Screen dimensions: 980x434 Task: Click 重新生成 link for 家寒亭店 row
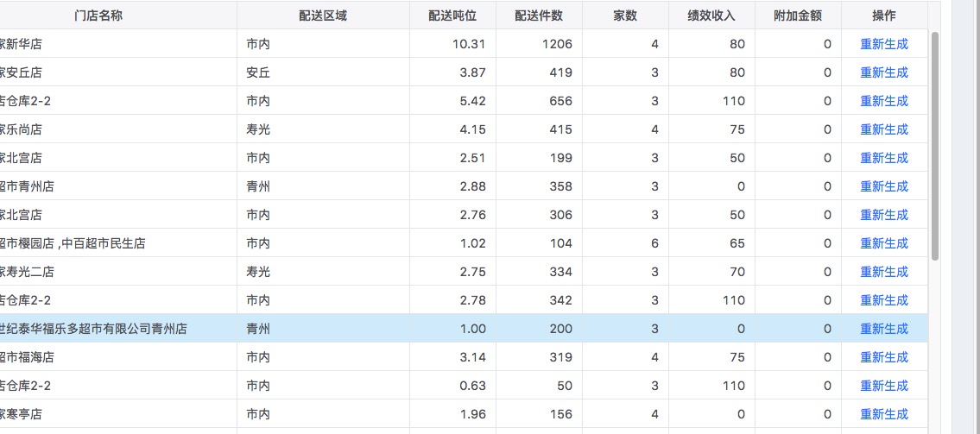click(x=884, y=415)
